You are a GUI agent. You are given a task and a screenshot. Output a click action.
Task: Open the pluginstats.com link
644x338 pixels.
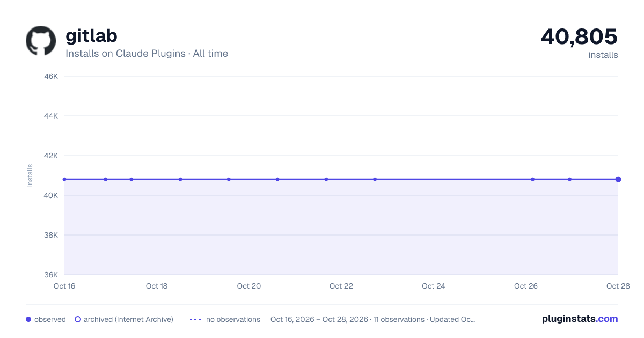pos(580,319)
